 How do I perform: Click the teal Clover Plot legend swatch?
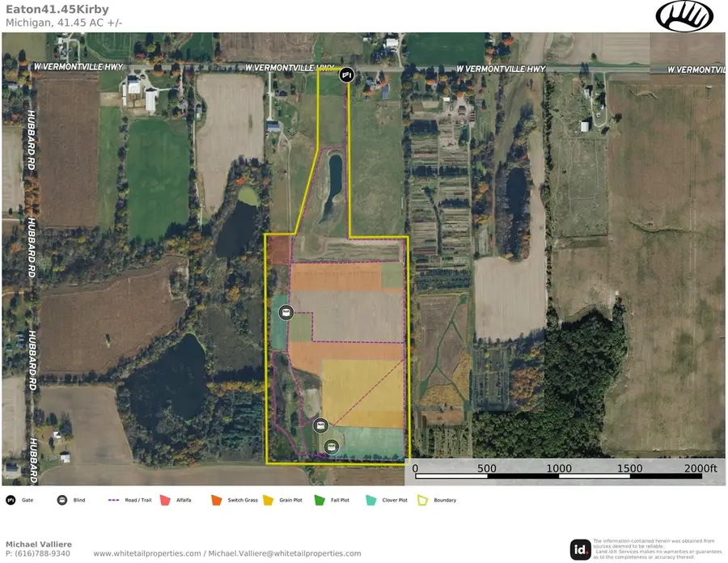[371, 501]
